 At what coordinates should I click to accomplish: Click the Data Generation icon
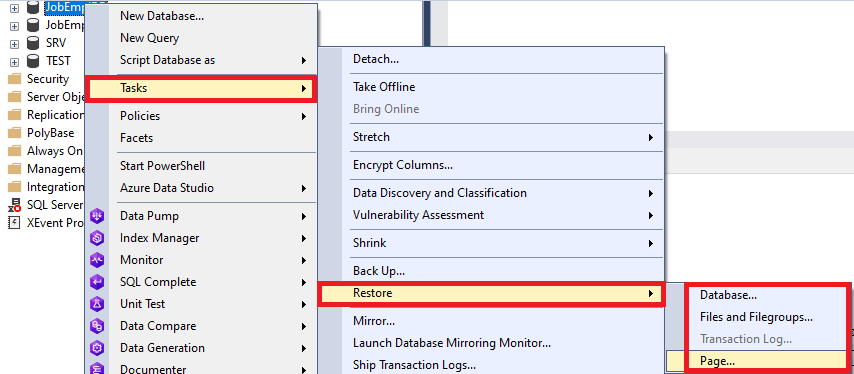tap(97, 348)
